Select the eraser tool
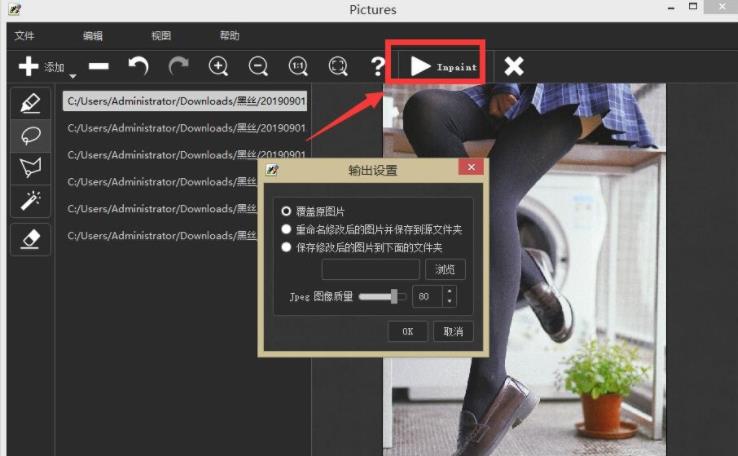738x456 pixels. click(x=30, y=240)
